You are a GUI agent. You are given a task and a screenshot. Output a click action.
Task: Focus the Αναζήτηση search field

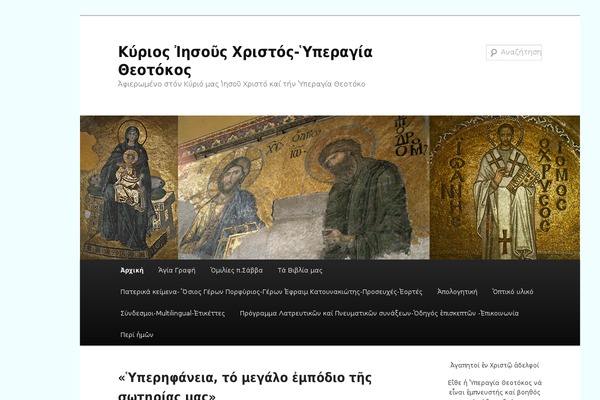[x=514, y=52]
